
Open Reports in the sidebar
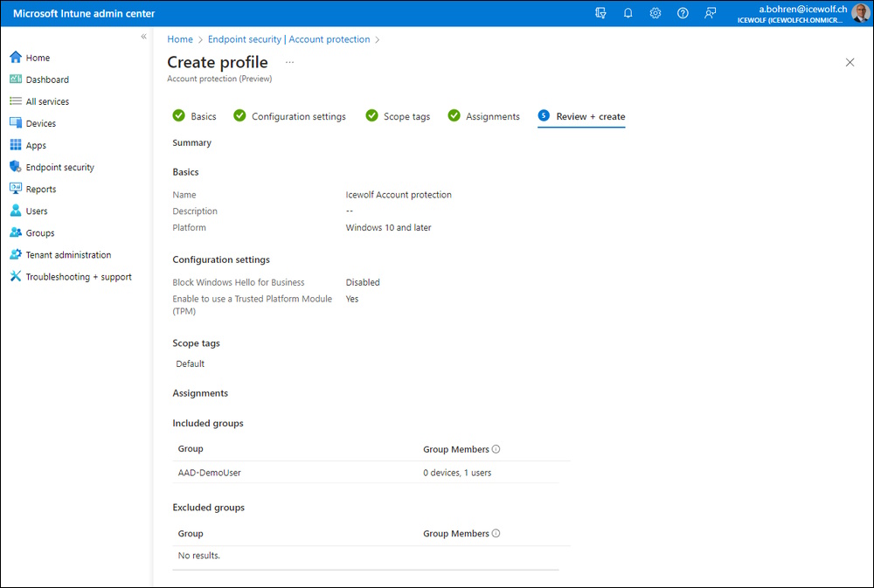(x=41, y=189)
